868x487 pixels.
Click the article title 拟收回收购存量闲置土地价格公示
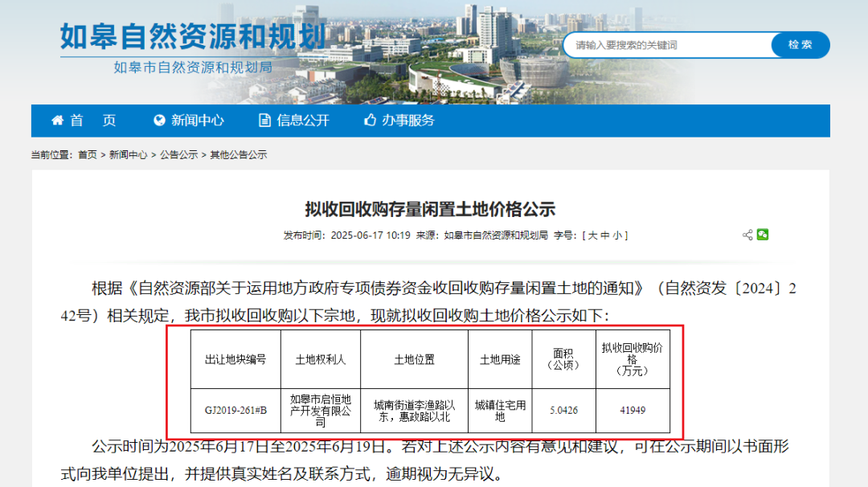coord(430,209)
